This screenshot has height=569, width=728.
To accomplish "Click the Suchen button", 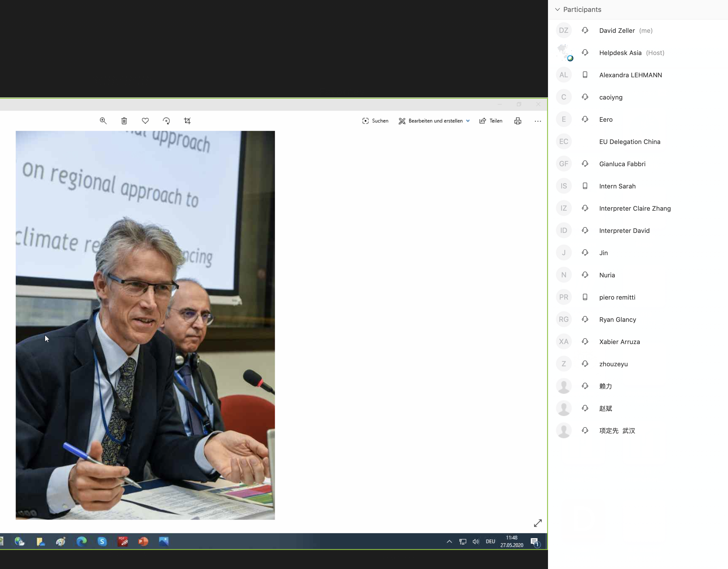I will pyautogui.click(x=375, y=121).
